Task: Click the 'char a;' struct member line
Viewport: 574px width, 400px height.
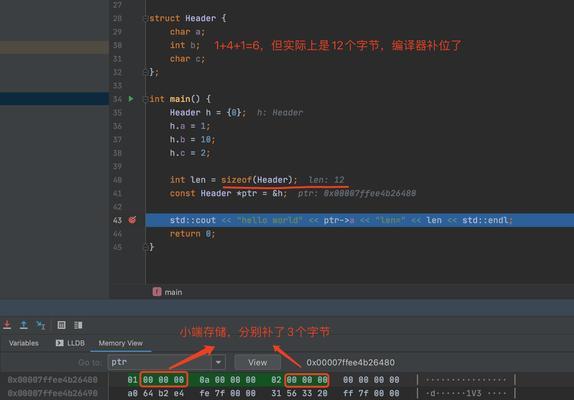Action: 187,32
